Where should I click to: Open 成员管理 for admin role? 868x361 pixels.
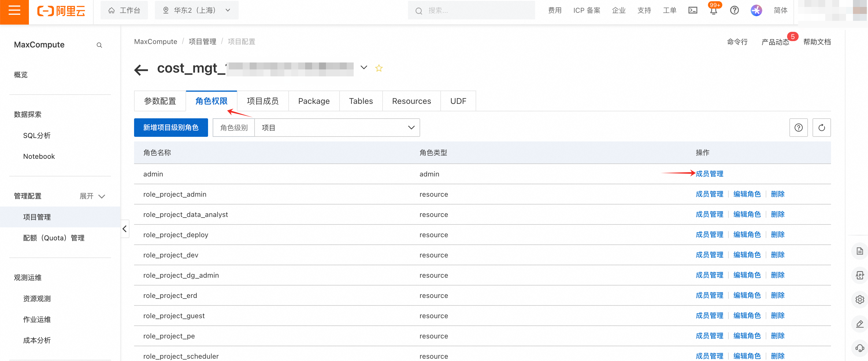pos(709,174)
